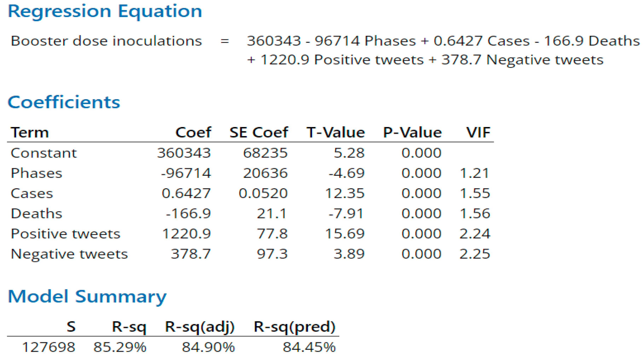The image size is (644, 360).
Task: Select the Negative tweets row label
Action: click(69, 254)
